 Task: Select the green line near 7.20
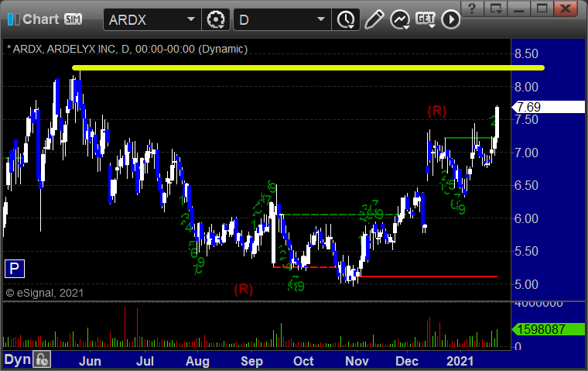[468, 138]
